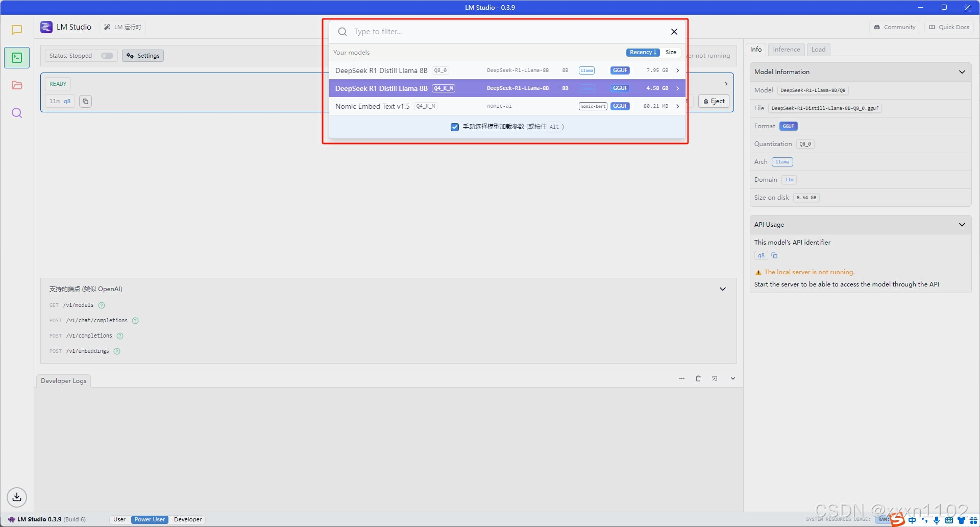This screenshot has height=527, width=980.
Task: Switch to the Inference tab
Action: pos(786,50)
